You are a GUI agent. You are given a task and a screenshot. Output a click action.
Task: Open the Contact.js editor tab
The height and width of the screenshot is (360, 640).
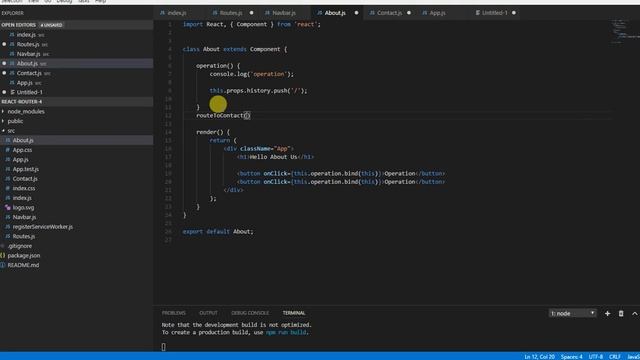pyautogui.click(x=389, y=13)
